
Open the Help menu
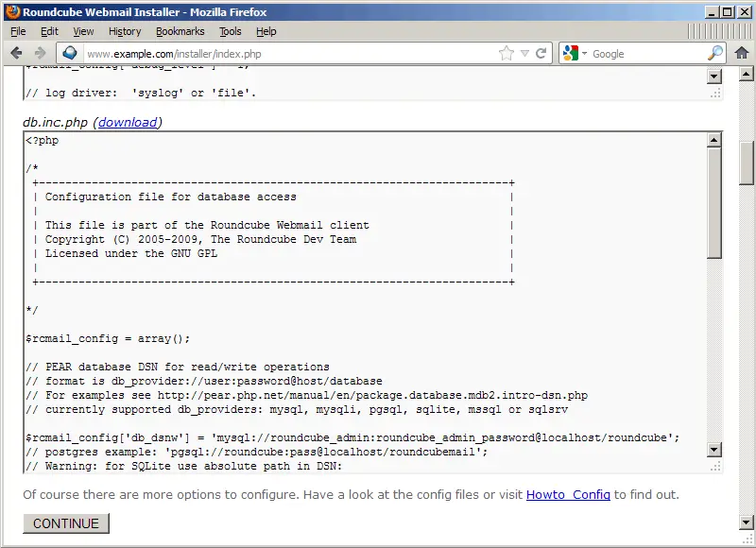point(266,31)
